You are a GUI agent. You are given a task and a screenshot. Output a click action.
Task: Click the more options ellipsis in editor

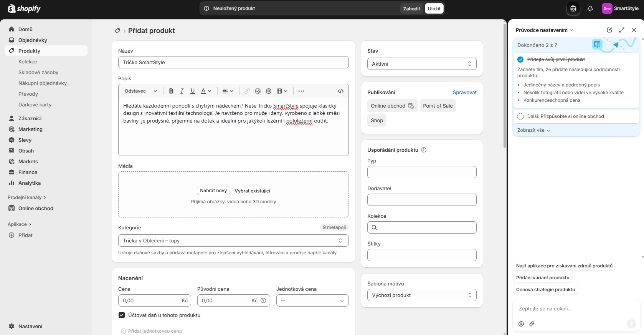(x=301, y=91)
